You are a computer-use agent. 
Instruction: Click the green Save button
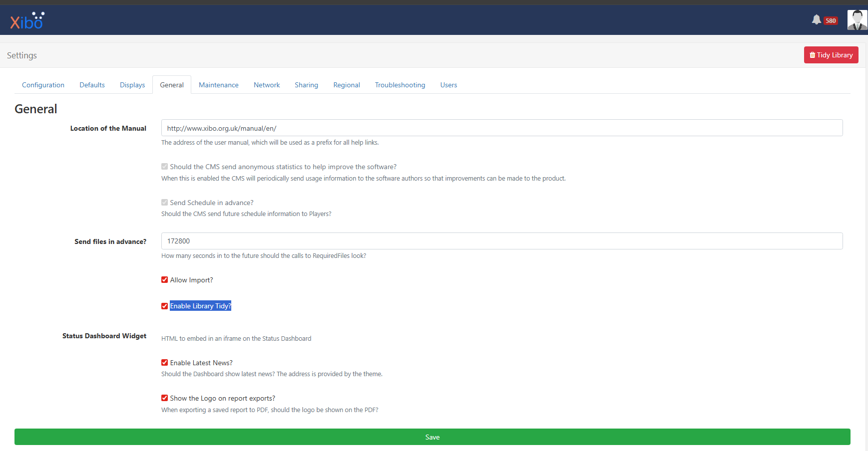point(432,437)
